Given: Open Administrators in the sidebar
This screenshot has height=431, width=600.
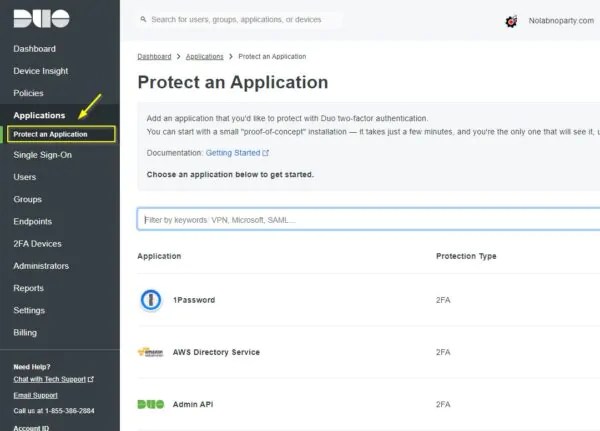Looking at the screenshot, I should tap(41, 266).
